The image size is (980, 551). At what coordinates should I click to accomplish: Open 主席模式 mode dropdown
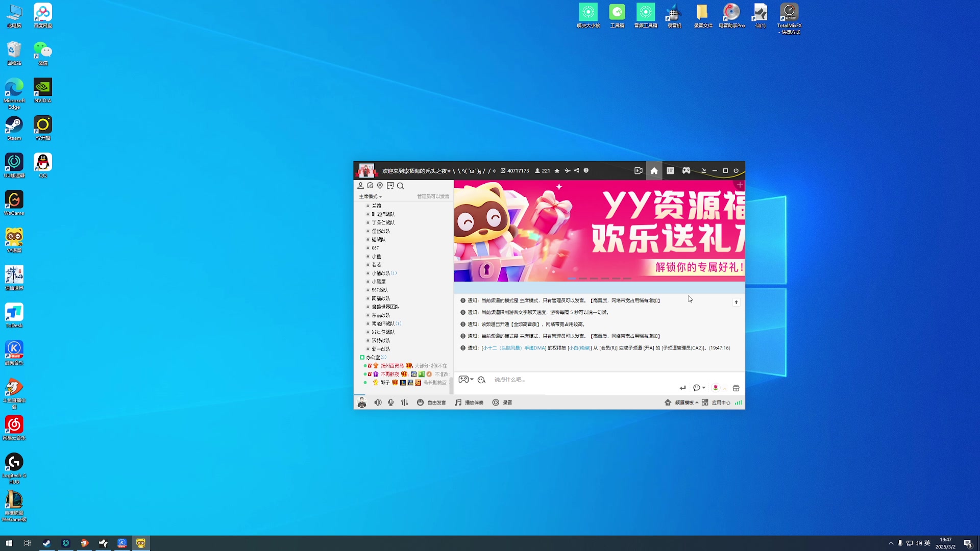[371, 196]
